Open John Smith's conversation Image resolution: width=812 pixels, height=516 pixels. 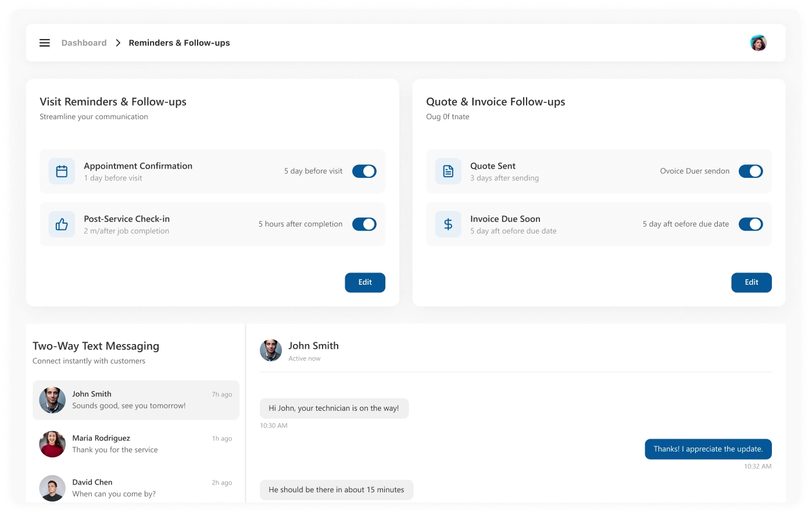pyautogui.click(x=136, y=400)
